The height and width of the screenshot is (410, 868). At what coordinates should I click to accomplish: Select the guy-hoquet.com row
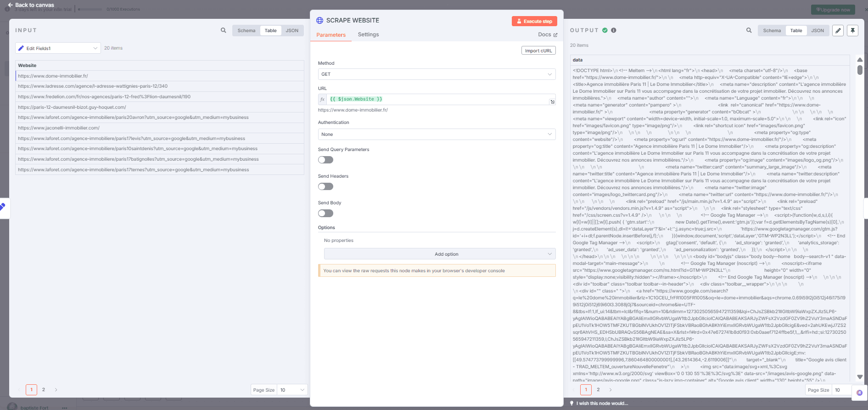point(160,107)
